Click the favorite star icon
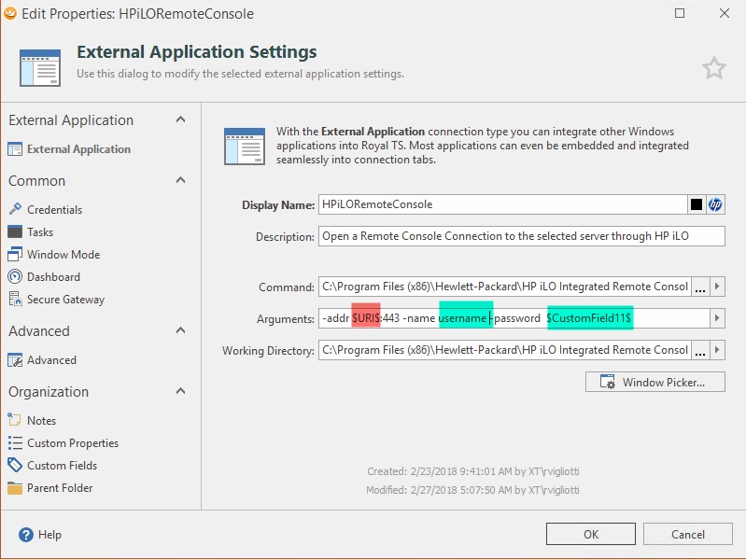The width and height of the screenshot is (746, 560). [x=713, y=67]
